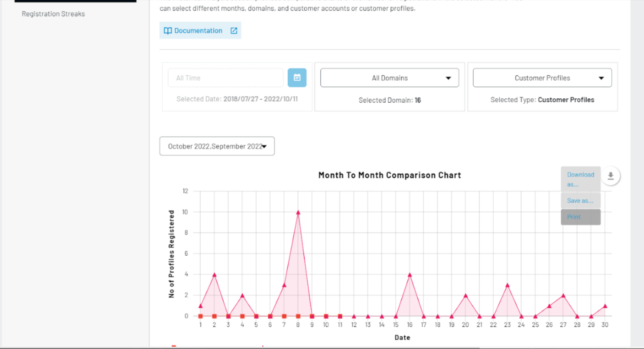Screen dimensions: 644x349
Task: Select 'Save as...' in the chart menu
Action: coord(580,201)
